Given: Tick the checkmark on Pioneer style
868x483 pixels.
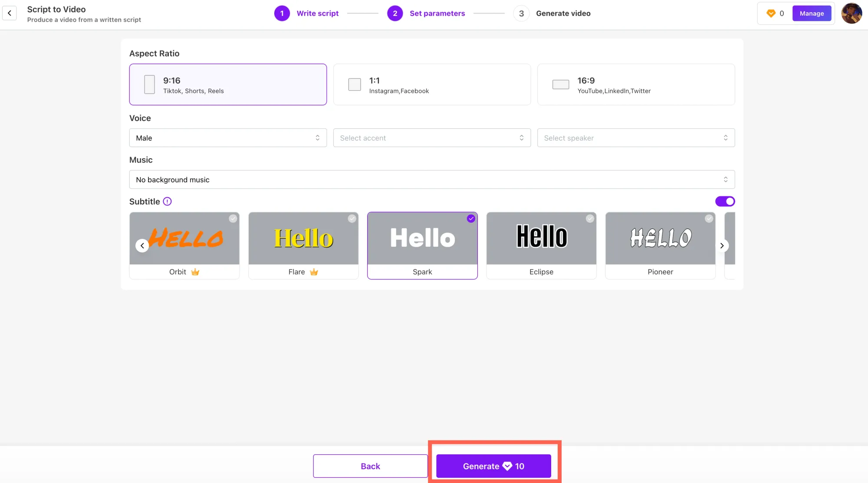Looking at the screenshot, I should tap(709, 219).
